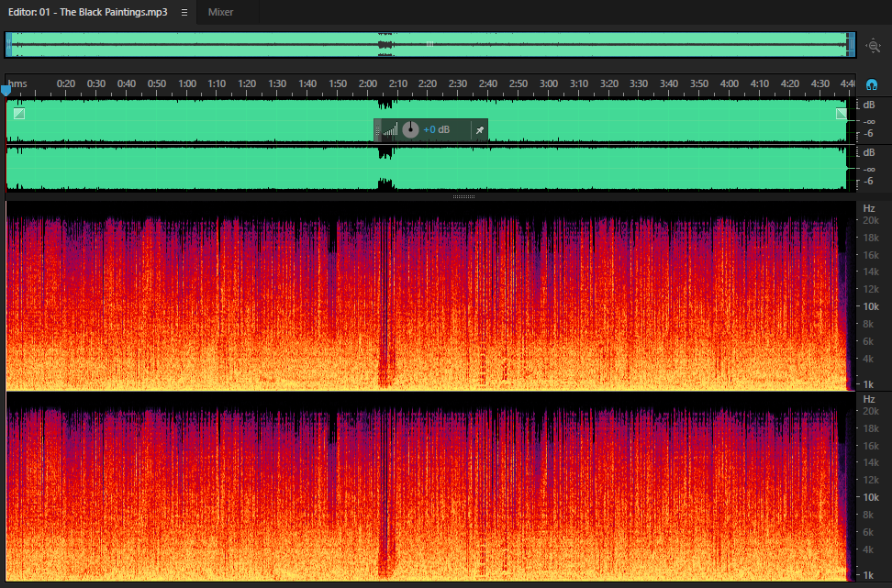This screenshot has width=892, height=588.
Task: Click the -6 label on left channel scale
Action: tap(868, 134)
